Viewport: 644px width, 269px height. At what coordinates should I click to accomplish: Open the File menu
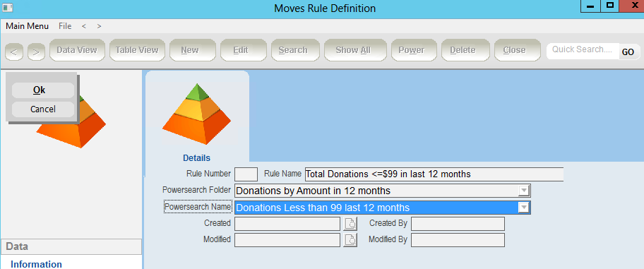click(65, 26)
